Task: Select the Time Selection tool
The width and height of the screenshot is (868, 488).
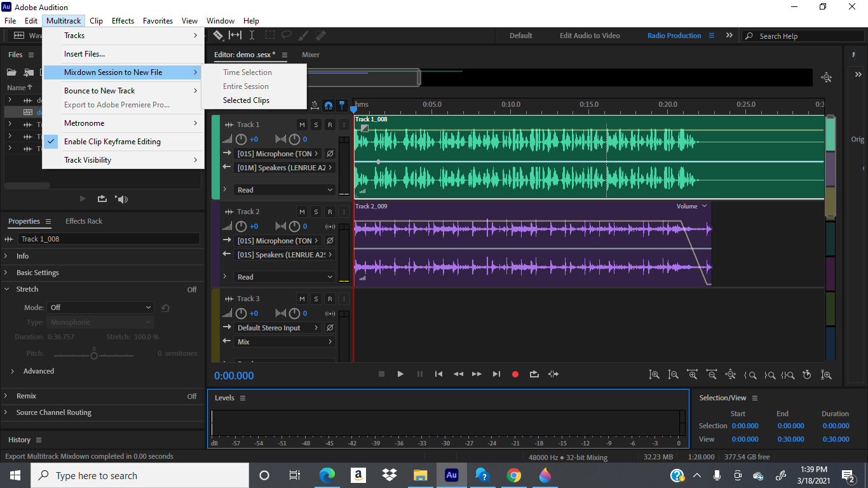Action: [252, 36]
